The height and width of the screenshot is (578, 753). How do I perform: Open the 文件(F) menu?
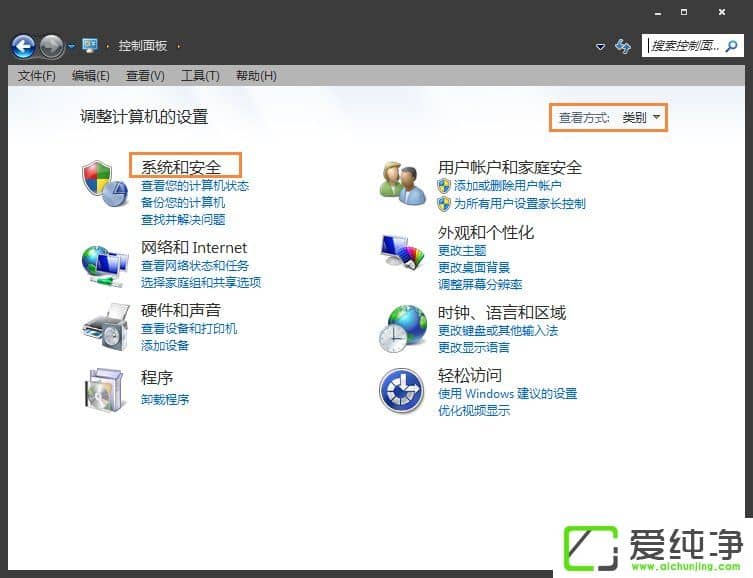point(37,76)
